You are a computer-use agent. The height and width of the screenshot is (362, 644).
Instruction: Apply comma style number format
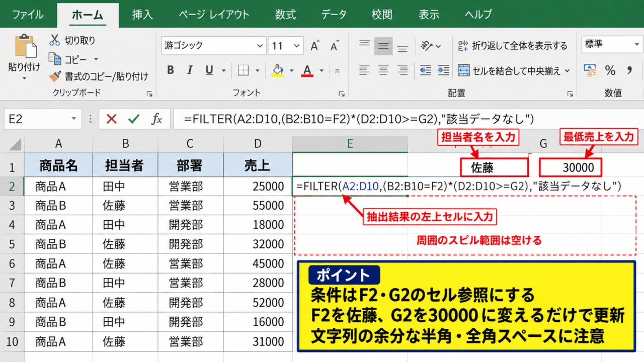tap(629, 70)
